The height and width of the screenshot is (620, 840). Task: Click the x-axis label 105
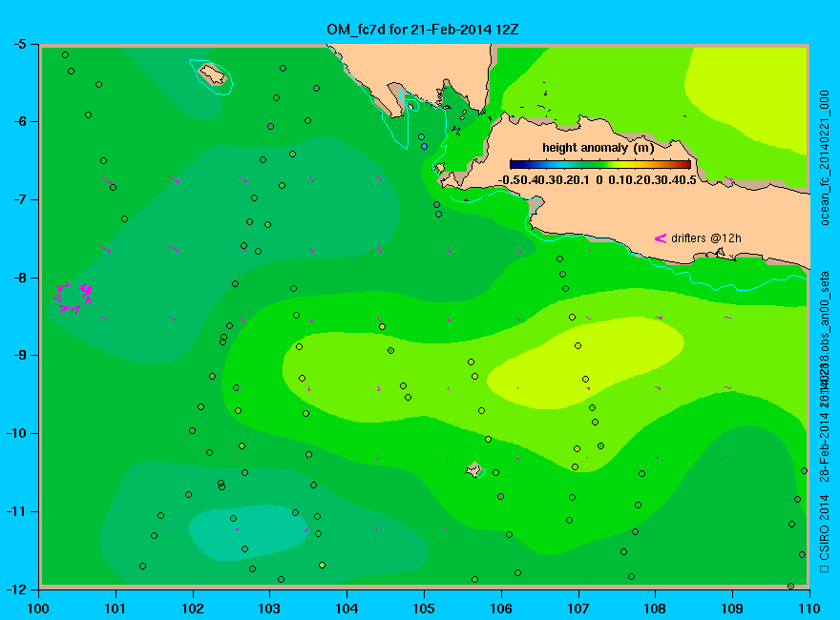click(424, 609)
